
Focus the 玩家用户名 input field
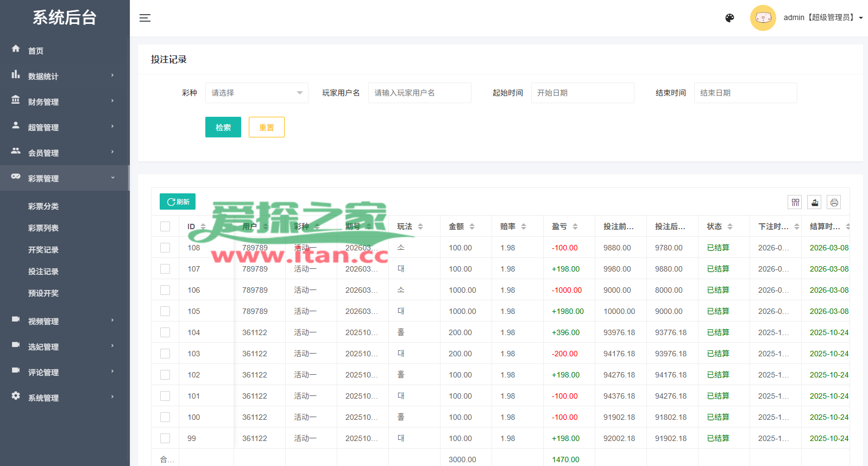point(419,93)
